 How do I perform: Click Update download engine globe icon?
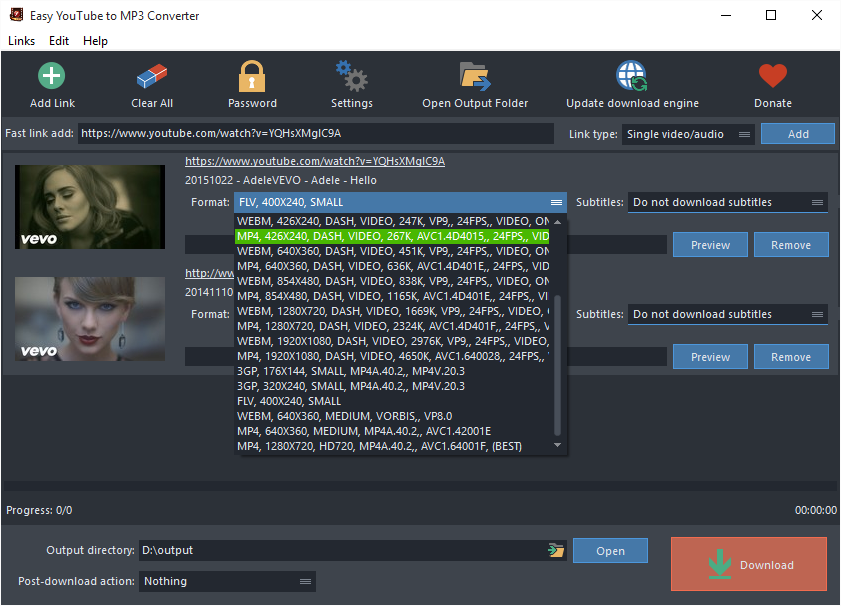(x=631, y=76)
